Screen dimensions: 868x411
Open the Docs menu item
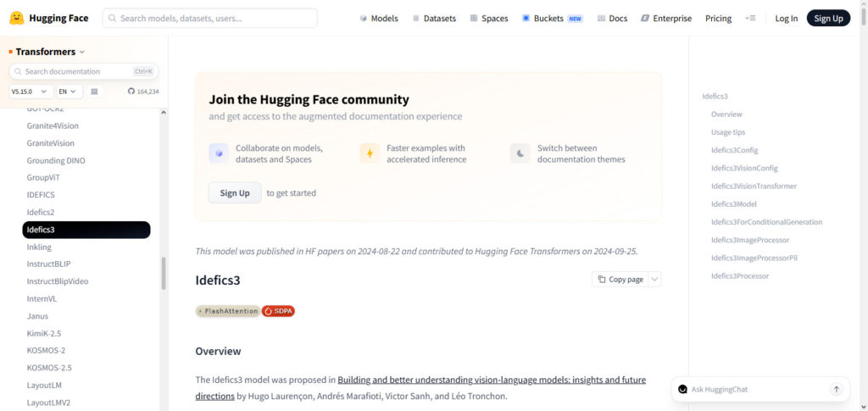click(612, 19)
